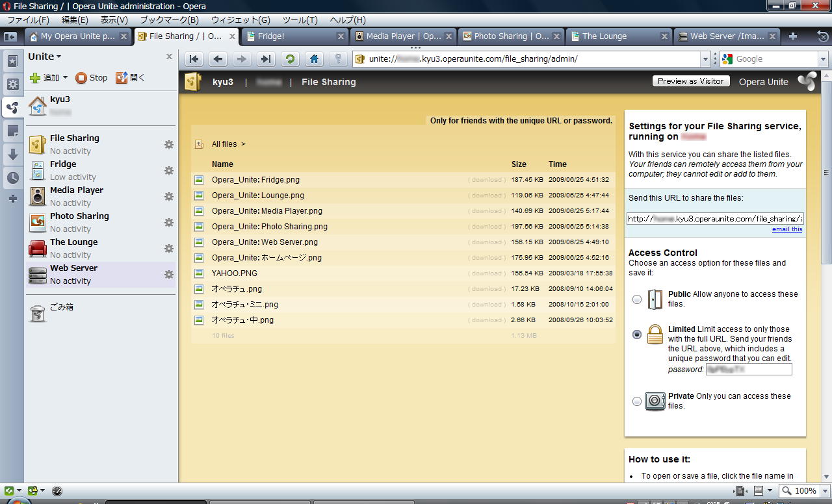Click the Fast Forward button
The width and height of the screenshot is (832, 504).
[265, 59]
